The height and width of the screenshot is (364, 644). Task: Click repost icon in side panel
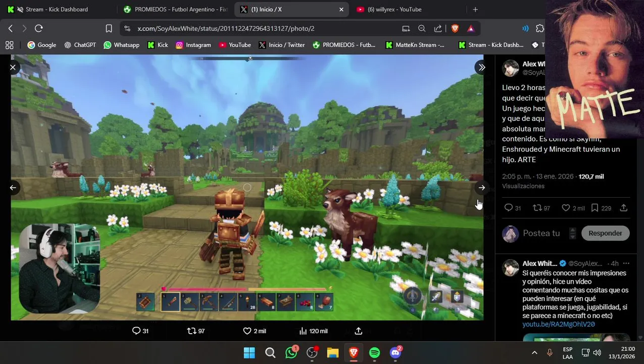pyautogui.click(x=537, y=208)
